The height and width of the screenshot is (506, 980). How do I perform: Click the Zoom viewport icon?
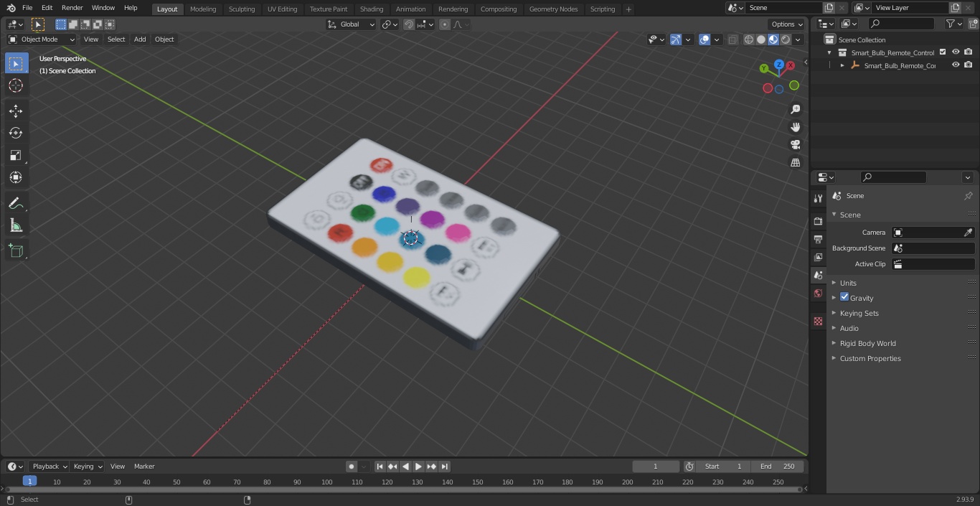[x=795, y=109]
